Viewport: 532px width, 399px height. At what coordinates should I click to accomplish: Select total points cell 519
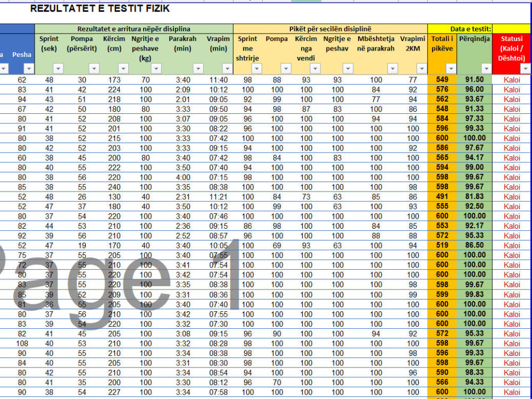click(x=442, y=245)
